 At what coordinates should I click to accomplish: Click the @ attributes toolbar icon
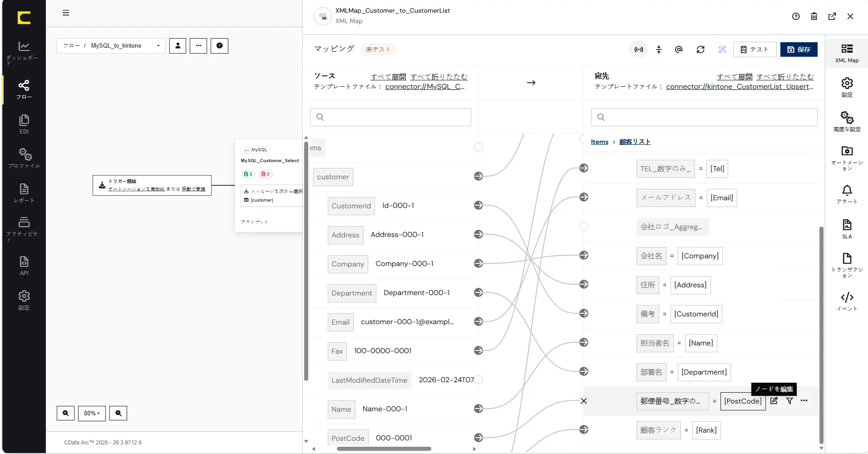pos(679,49)
